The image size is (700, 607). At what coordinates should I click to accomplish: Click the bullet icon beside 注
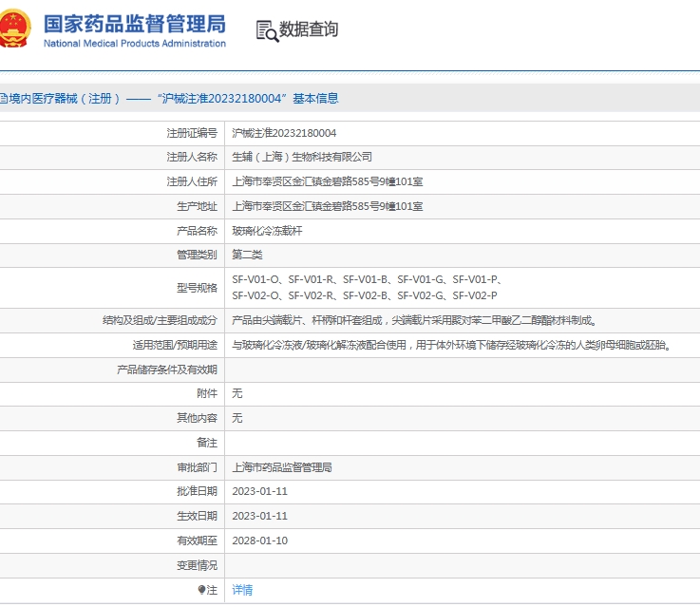201,590
